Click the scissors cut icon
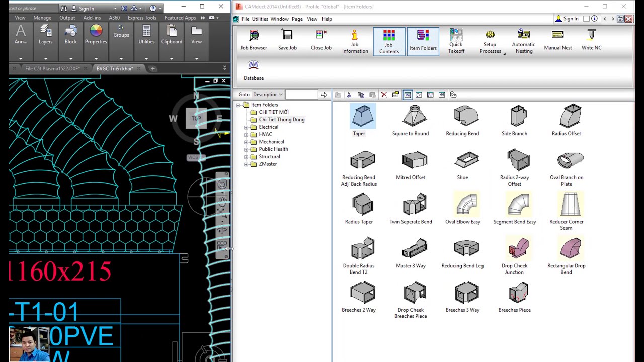The height and width of the screenshot is (362, 644). pos(349,95)
